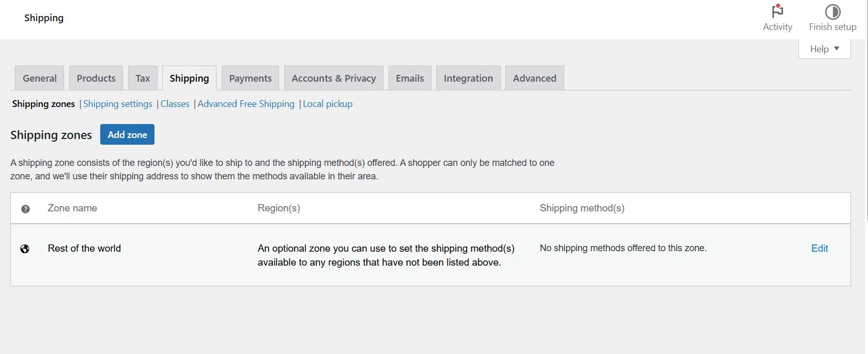This screenshot has width=868, height=354.
Task: Select the Advanced tab
Action: click(x=534, y=78)
